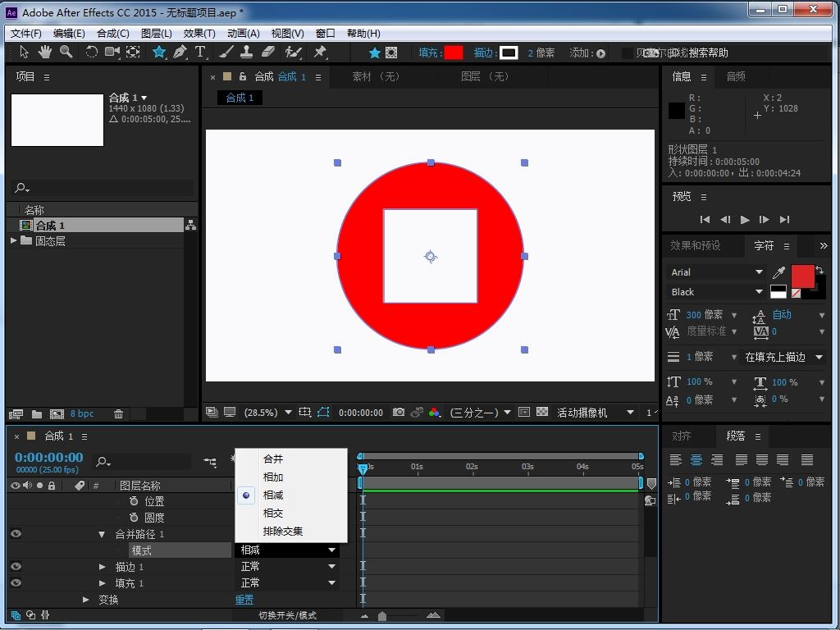840x630 pixels.
Task: Take a snapshot with the camera icon
Action: click(399, 413)
